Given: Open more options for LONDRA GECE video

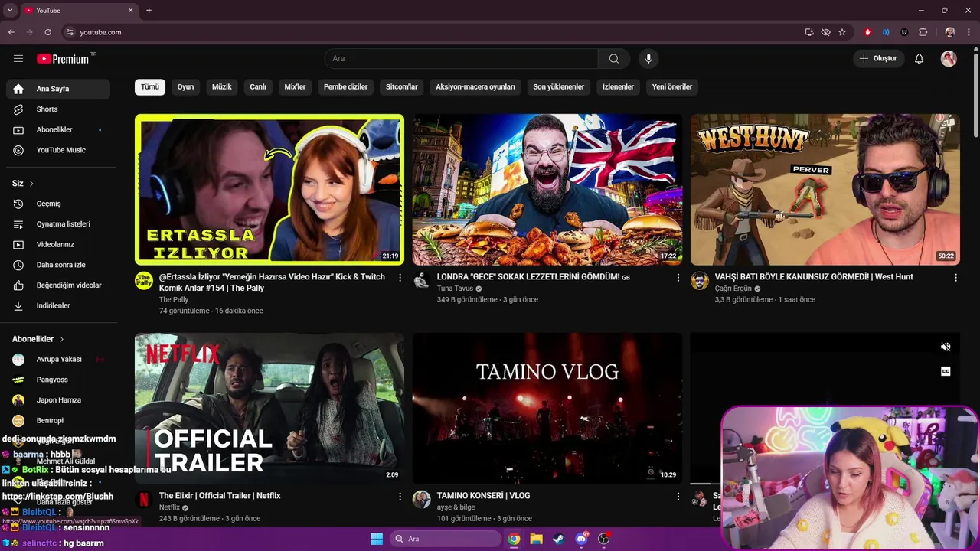Looking at the screenshot, I should coord(678,278).
